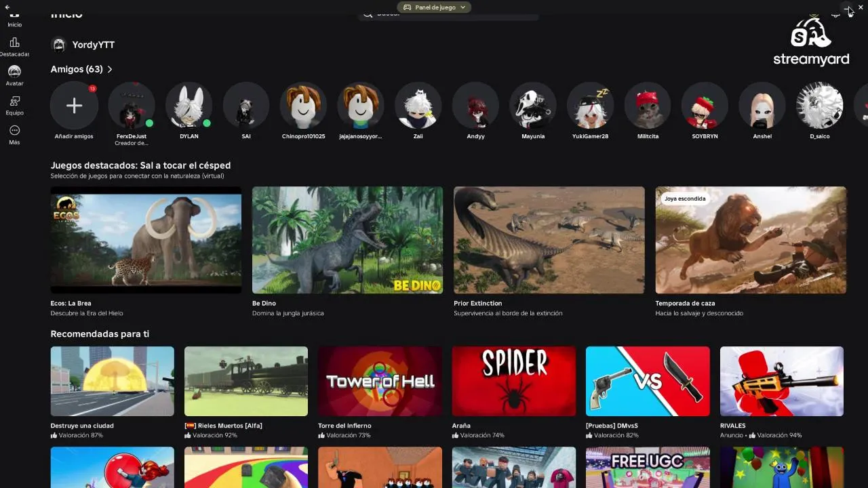Open Ecos: La Brea game thumbnail

point(146,240)
